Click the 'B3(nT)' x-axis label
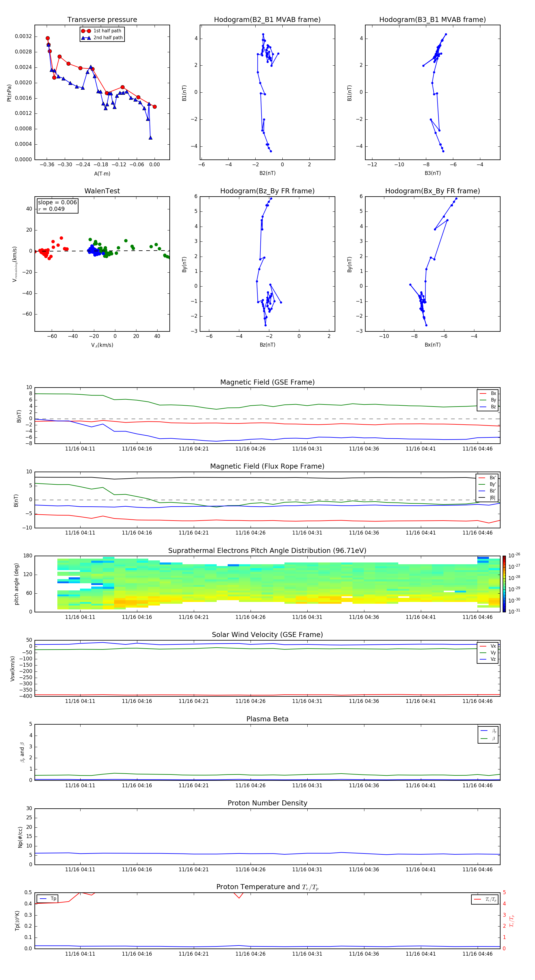 (432, 173)
